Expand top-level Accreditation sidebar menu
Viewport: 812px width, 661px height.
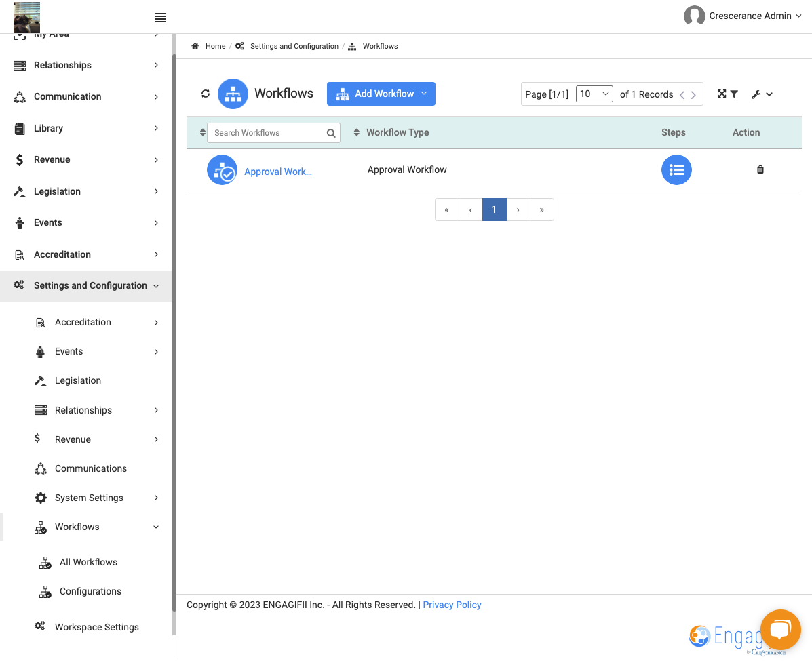(86, 255)
